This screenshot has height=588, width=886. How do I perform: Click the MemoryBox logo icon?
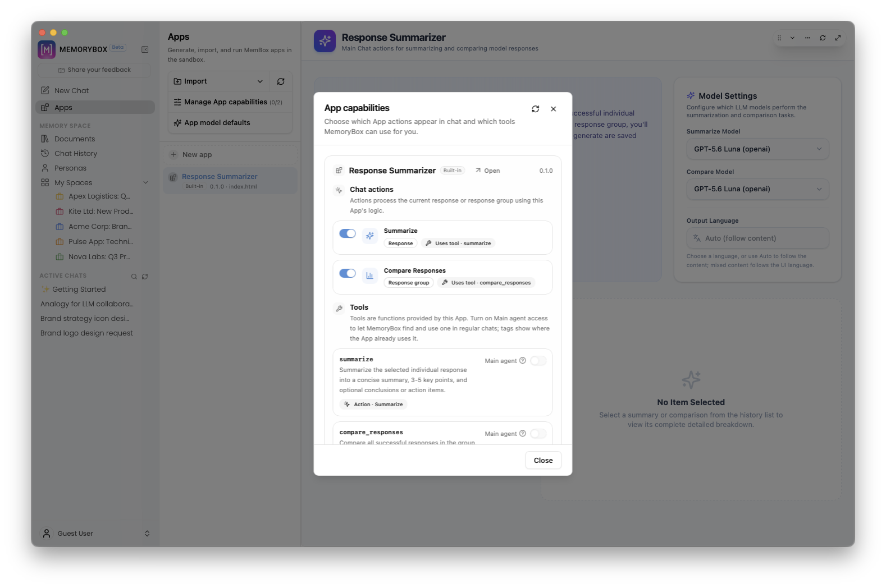[x=47, y=49]
